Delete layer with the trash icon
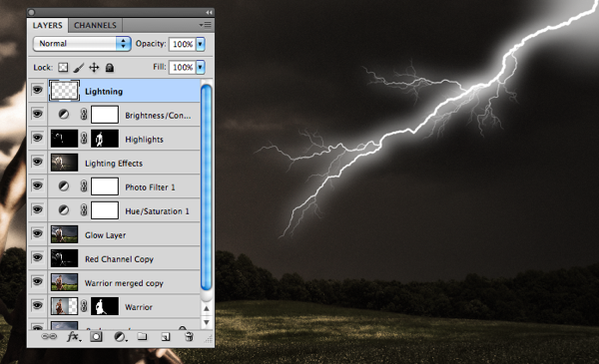The width and height of the screenshot is (599, 364). 189,337
